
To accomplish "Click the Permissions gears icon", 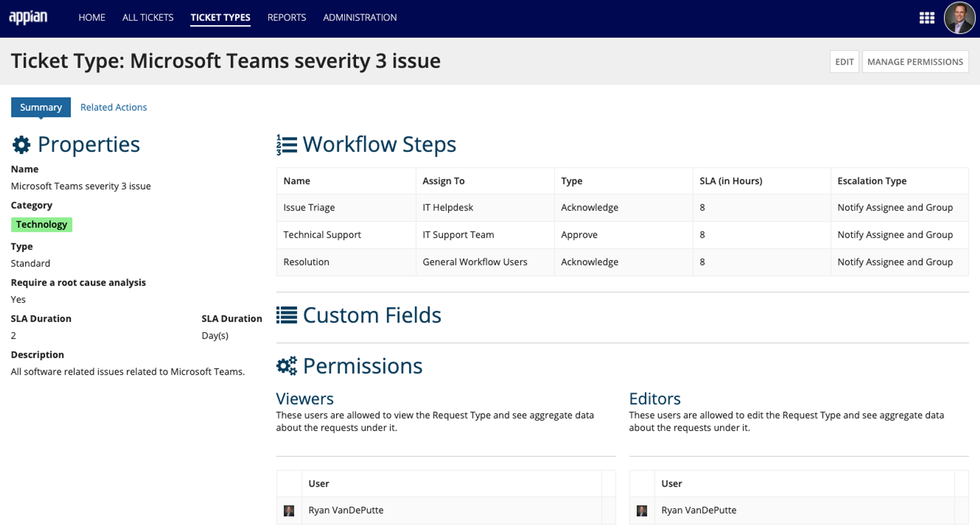I will click(x=287, y=366).
